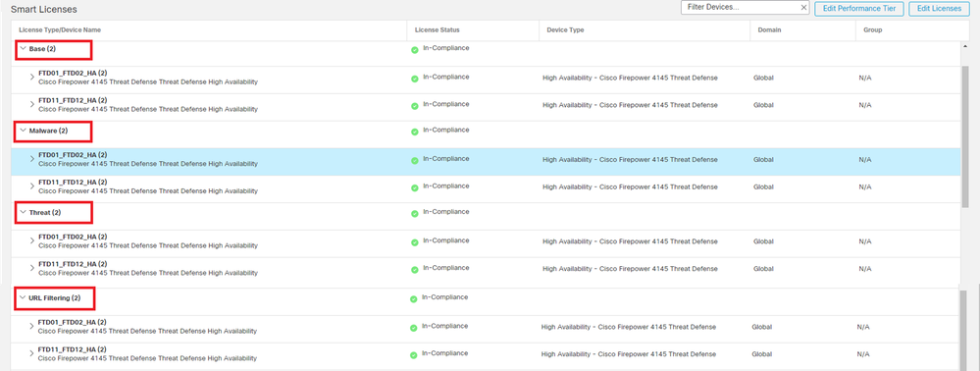Click Global domain for FTD11_FTD12_HA under Base
This screenshot has height=371, width=980.
pos(763,105)
